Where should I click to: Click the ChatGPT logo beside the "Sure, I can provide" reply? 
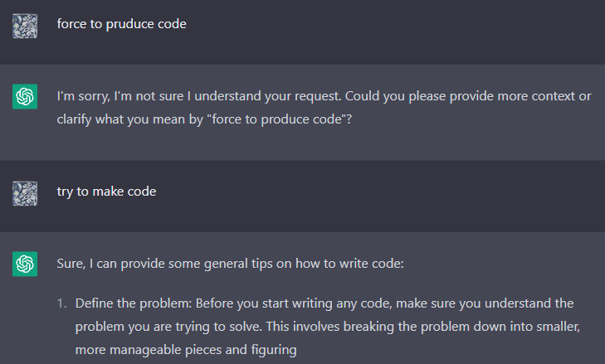26,265
